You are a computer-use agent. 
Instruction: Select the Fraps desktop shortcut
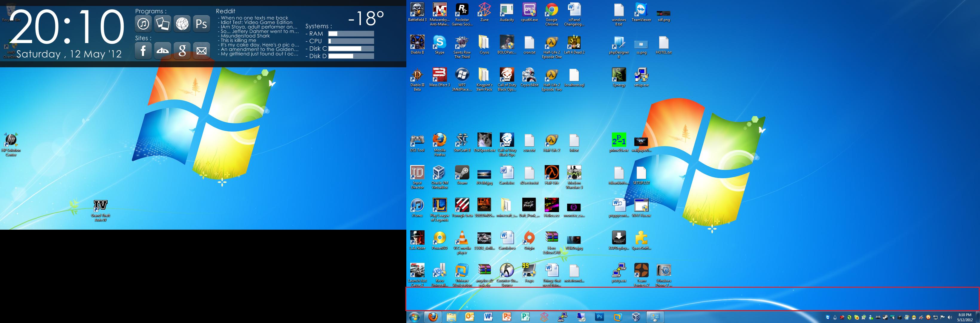(529, 273)
